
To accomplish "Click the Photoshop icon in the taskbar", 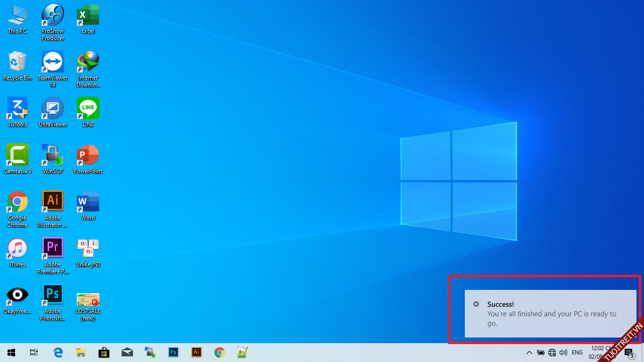I will 173,353.
